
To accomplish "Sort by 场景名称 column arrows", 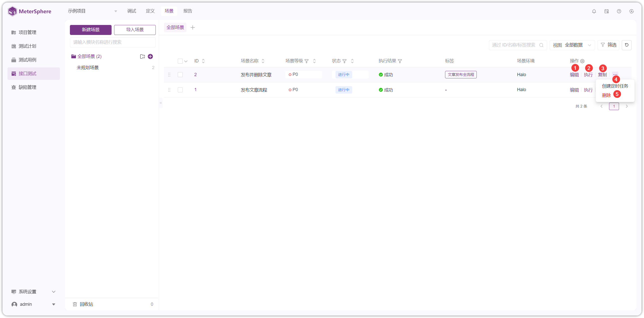I will click(x=263, y=61).
